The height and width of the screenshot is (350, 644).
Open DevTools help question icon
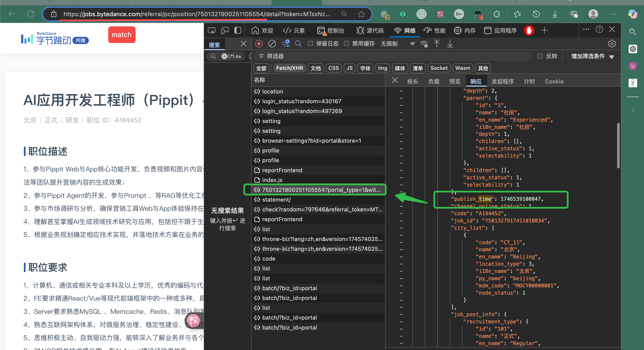point(599,30)
